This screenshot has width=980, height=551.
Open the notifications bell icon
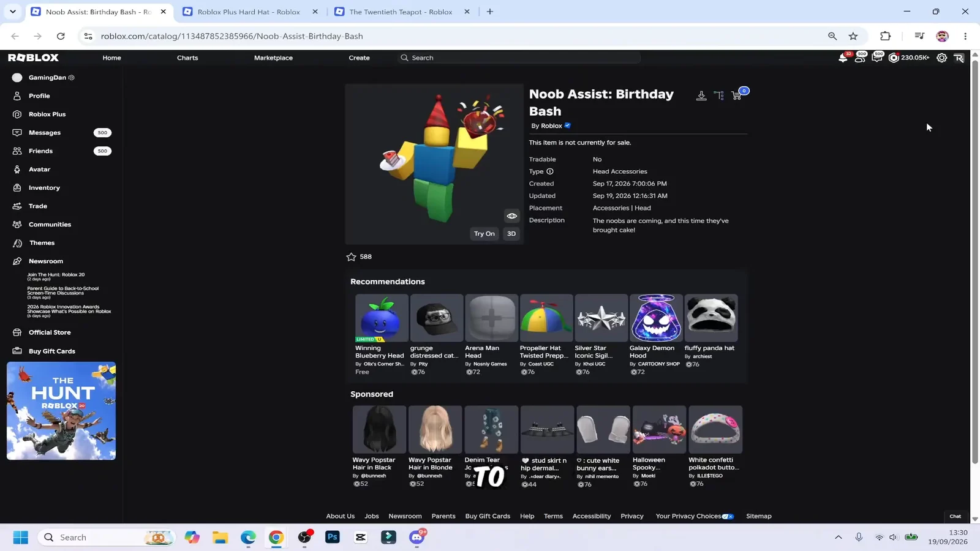(x=843, y=58)
